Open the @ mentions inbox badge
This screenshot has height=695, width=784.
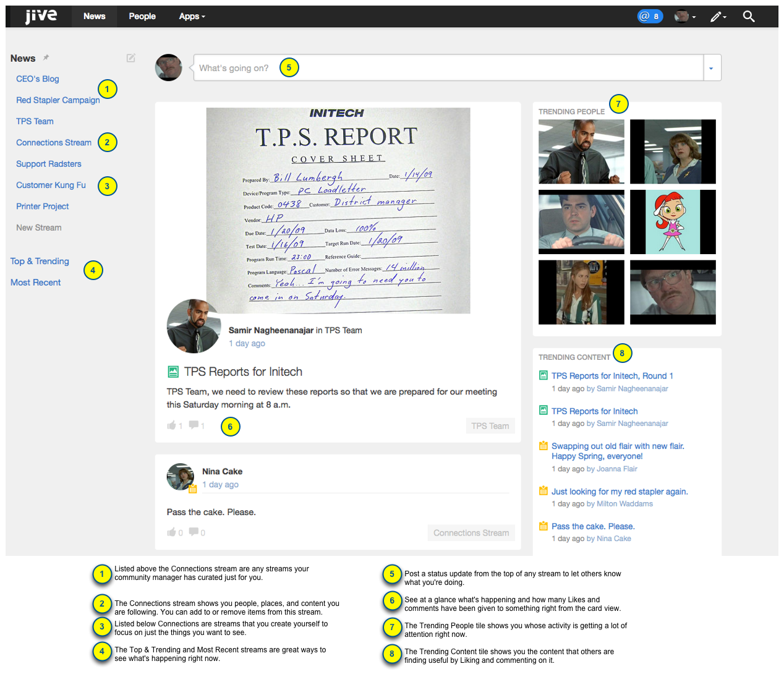(650, 16)
